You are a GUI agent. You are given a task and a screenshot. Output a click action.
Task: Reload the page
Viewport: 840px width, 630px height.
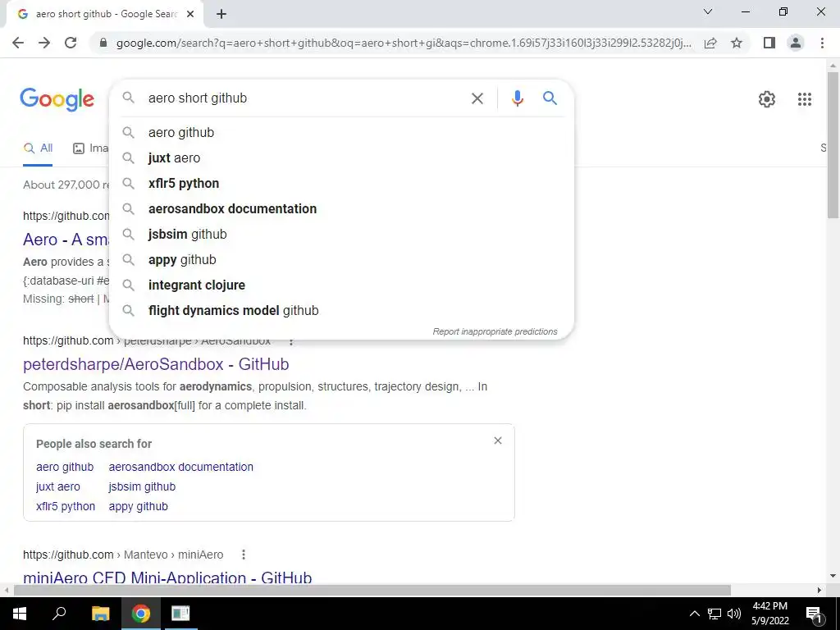[x=71, y=43]
